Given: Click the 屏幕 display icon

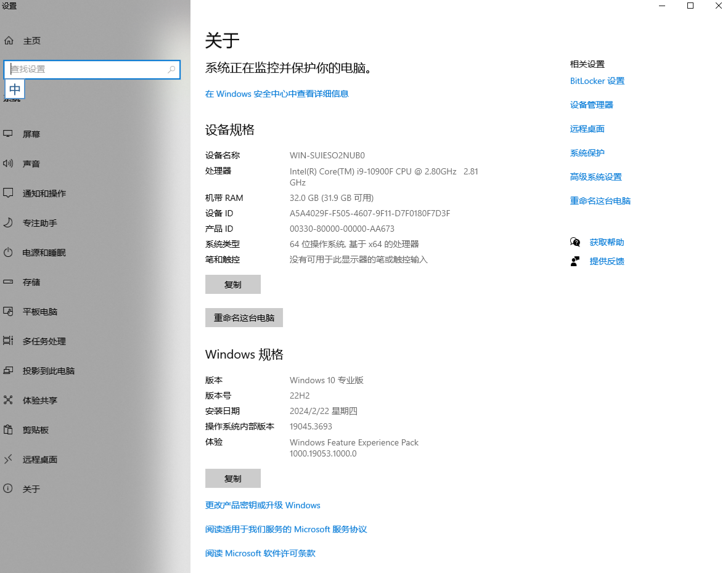Looking at the screenshot, I should click(x=8, y=134).
